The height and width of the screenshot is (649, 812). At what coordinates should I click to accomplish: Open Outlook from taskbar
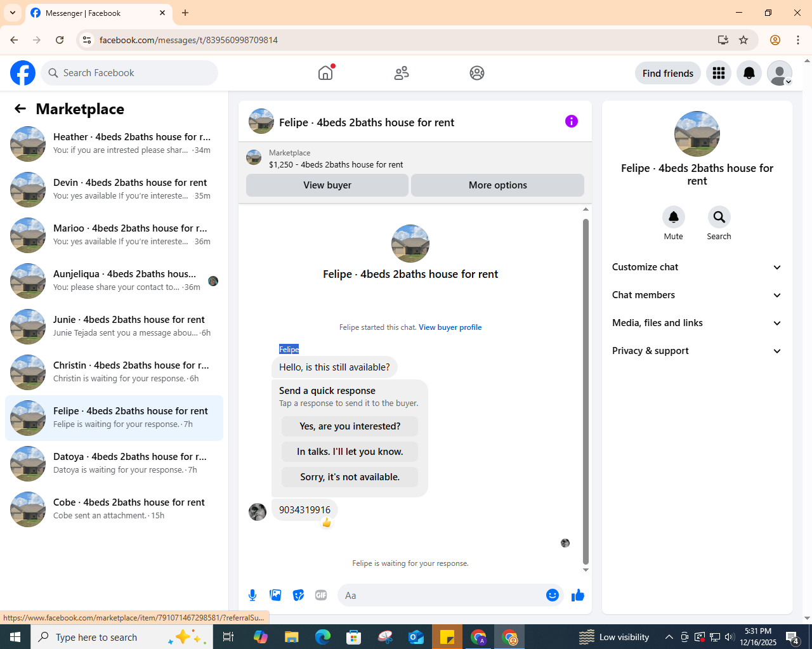click(416, 637)
